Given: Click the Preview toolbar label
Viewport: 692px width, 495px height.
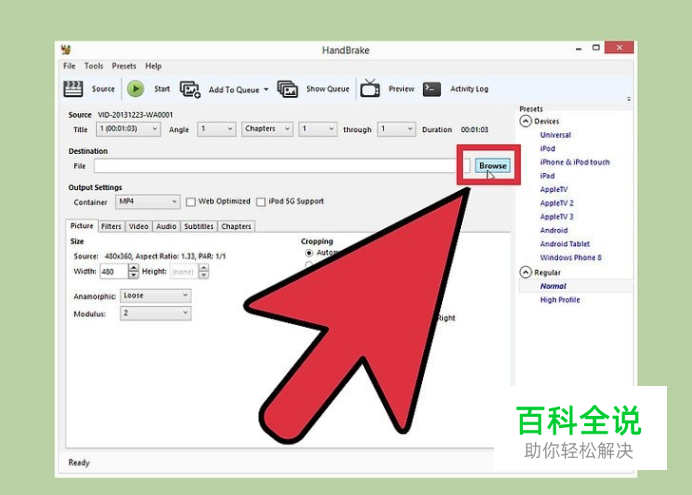Looking at the screenshot, I should [401, 89].
